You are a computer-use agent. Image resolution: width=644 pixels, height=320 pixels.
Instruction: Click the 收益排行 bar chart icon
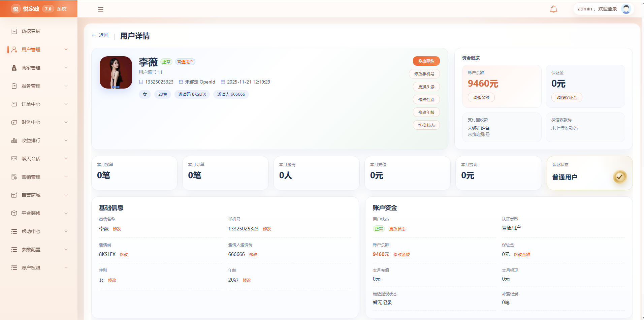pos(14,140)
